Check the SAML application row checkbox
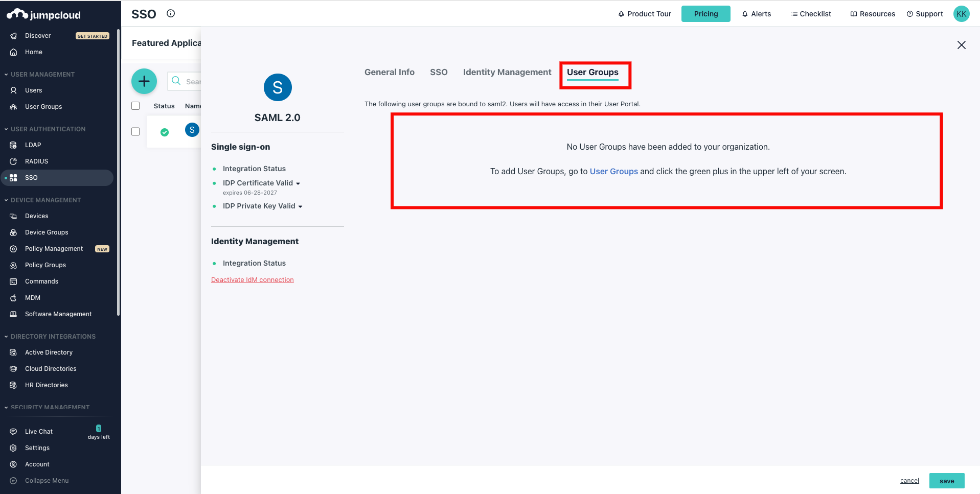 pos(135,131)
